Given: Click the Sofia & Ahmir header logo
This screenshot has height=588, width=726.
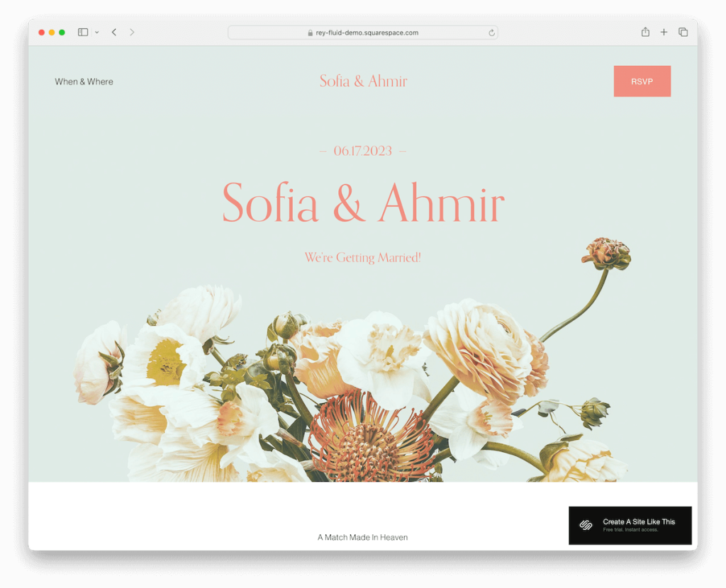Looking at the screenshot, I should point(363,81).
